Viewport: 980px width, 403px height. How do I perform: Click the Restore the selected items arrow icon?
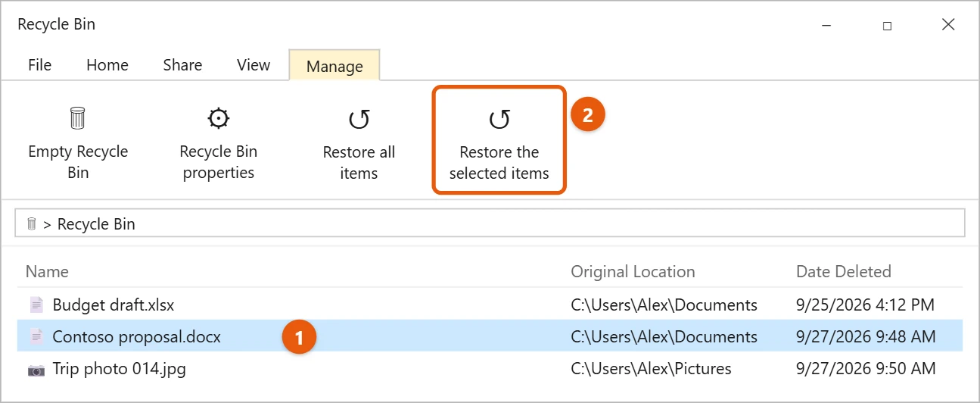499,120
